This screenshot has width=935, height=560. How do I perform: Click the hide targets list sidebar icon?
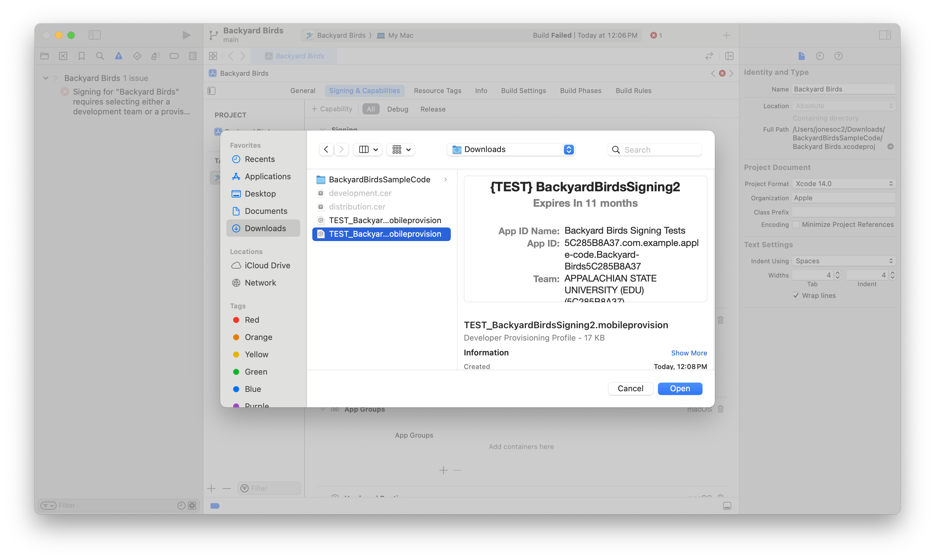[x=212, y=91]
